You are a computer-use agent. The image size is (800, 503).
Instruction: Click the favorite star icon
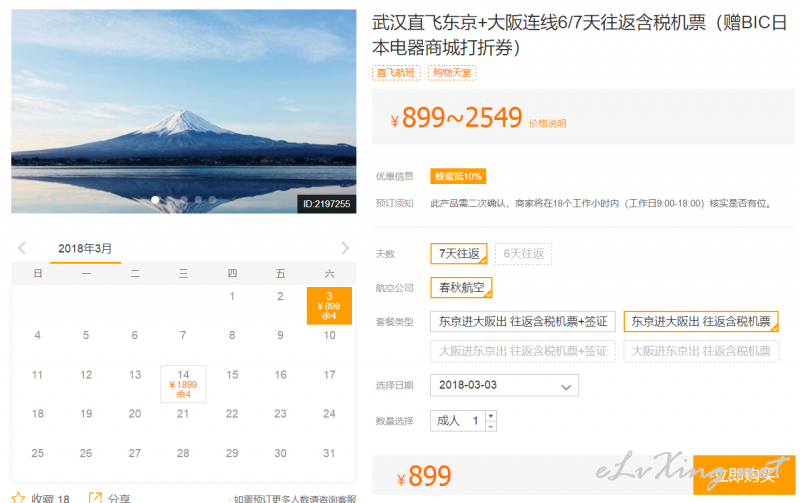click(18, 498)
